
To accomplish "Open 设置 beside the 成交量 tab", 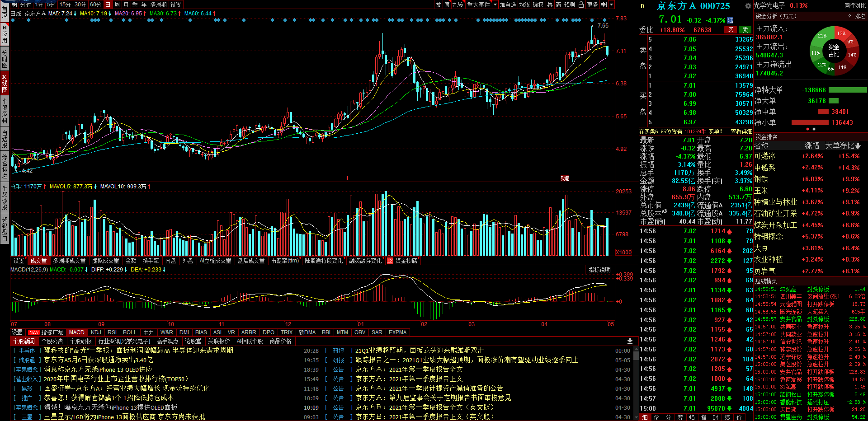I will pos(19,261).
